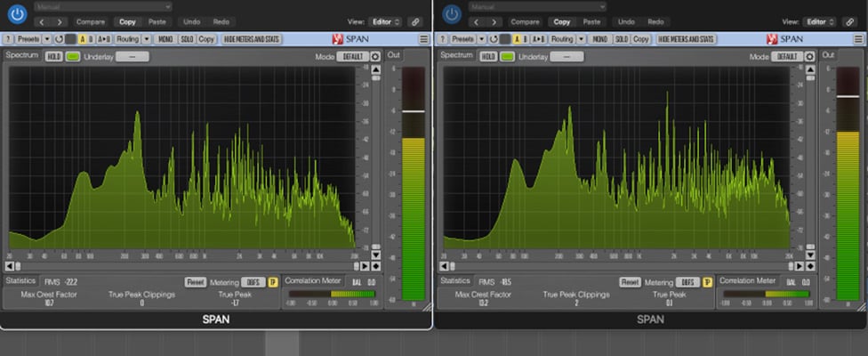
Task: Click Hide Meters and Stats in left SPAN
Action: coord(252,39)
